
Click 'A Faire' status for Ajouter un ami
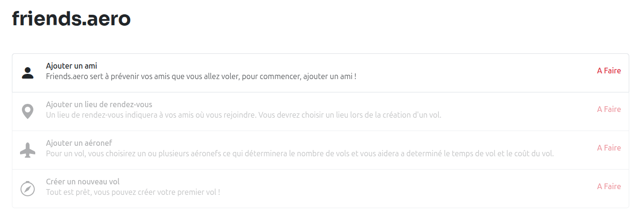click(x=609, y=71)
